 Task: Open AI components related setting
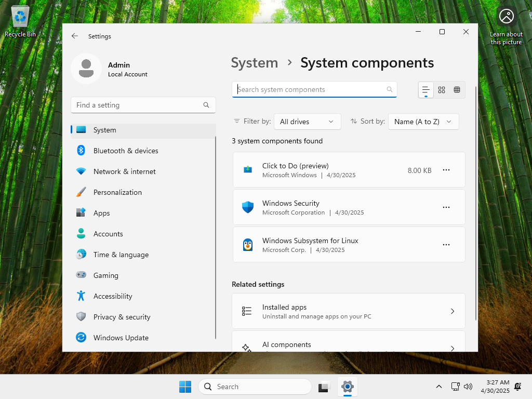click(x=349, y=345)
